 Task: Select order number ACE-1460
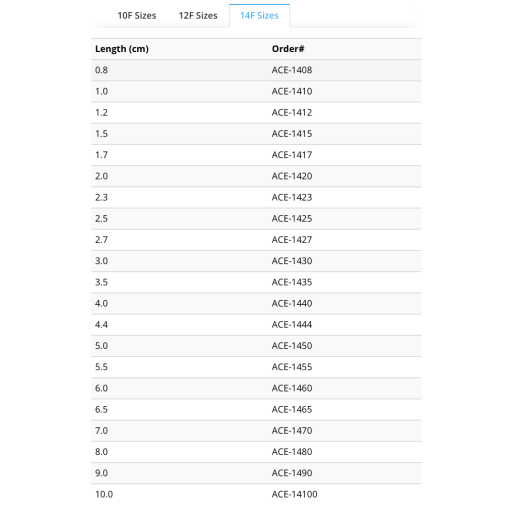[x=292, y=388]
